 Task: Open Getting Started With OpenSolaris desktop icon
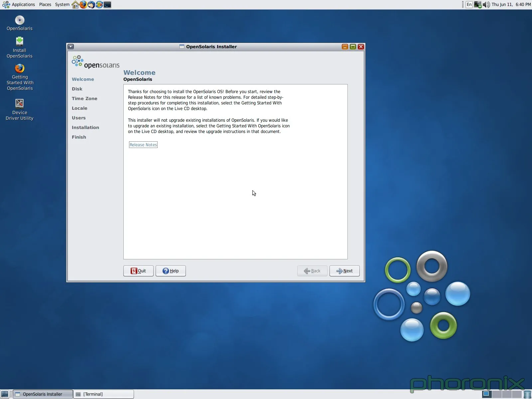[x=20, y=77]
